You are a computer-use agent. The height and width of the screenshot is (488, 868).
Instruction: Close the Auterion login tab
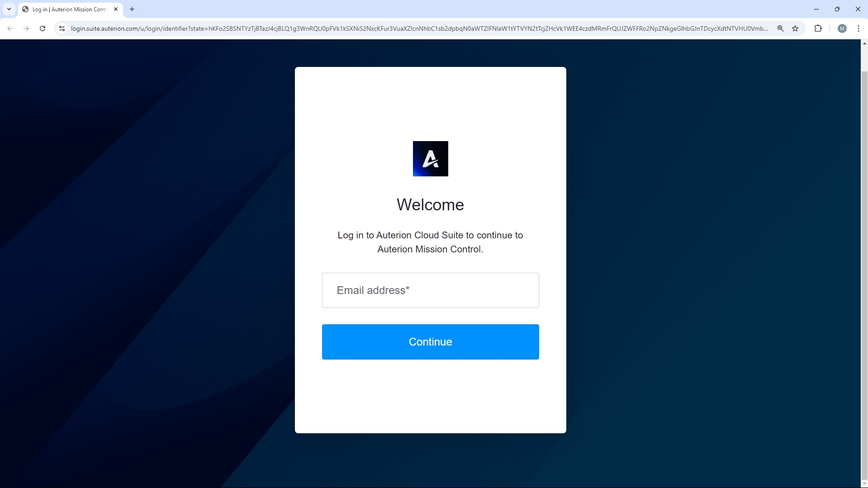click(x=116, y=9)
